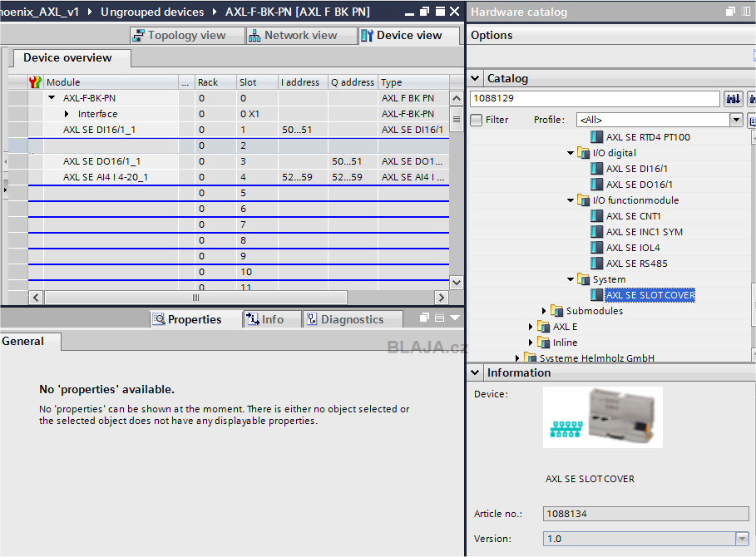Collapse the Information section
The width and height of the screenshot is (756, 557).
click(476, 372)
